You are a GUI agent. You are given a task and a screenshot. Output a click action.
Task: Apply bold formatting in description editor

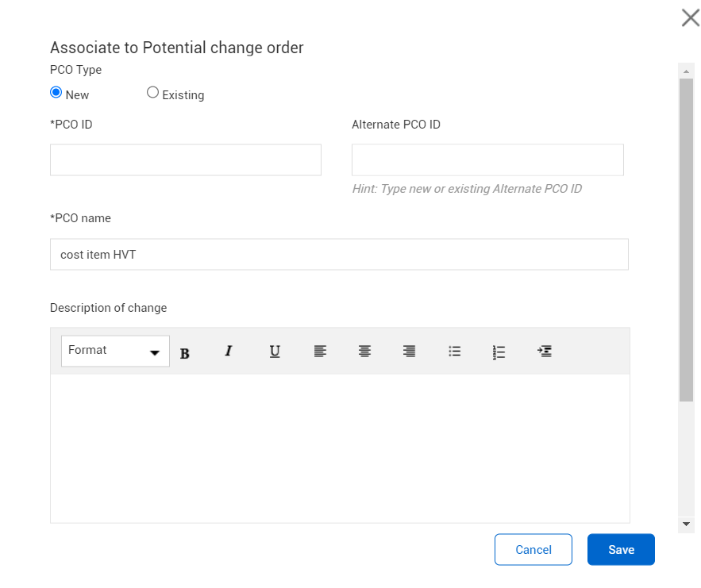point(185,353)
